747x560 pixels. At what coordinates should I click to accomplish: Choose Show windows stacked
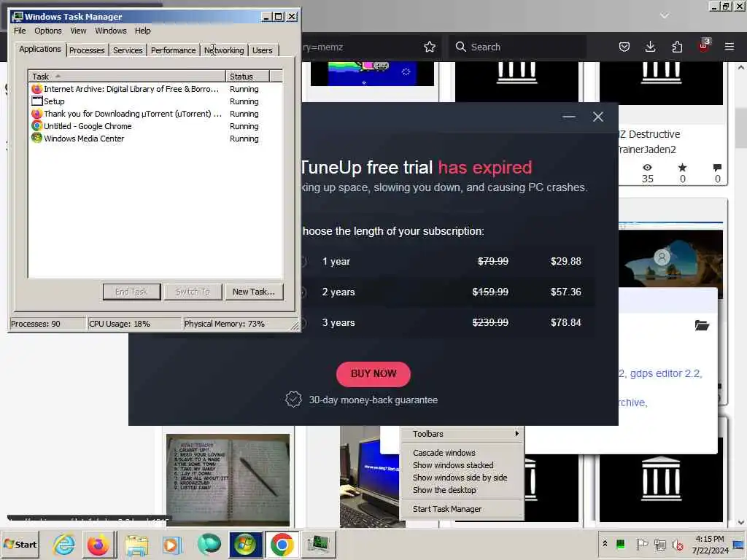[462, 465]
